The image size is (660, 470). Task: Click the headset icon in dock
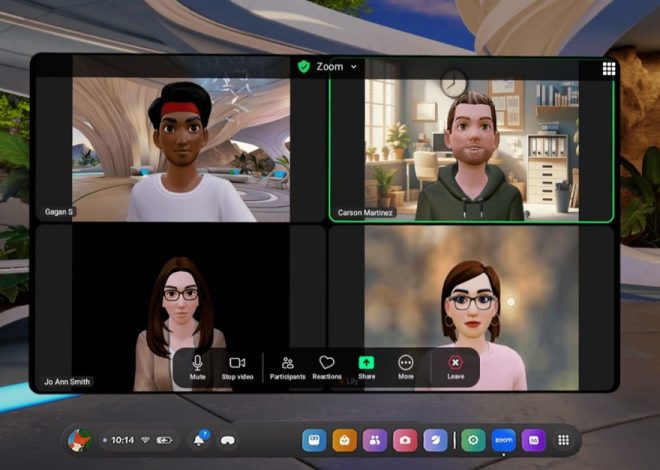228,441
